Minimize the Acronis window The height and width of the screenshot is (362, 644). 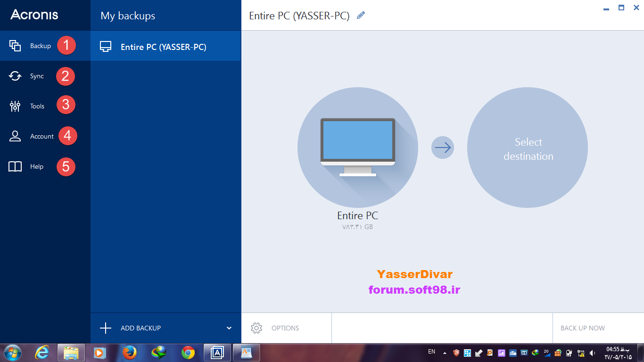(606, 8)
